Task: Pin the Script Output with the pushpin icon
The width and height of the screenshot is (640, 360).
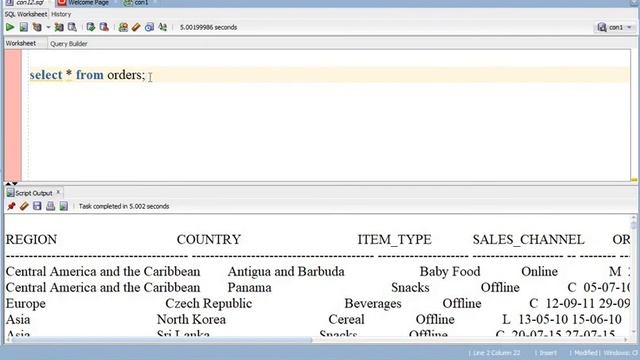Action: [x=11, y=206]
